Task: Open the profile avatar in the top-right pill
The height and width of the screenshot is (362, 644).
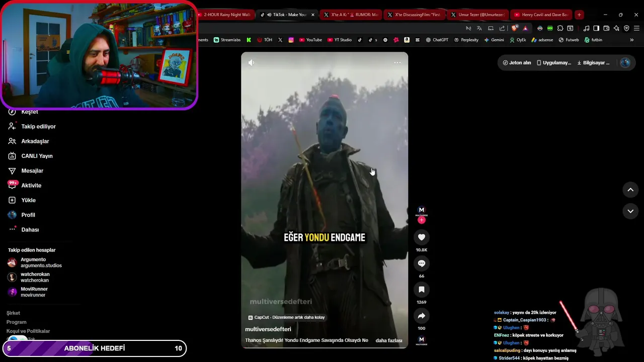Action: click(625, 63)
